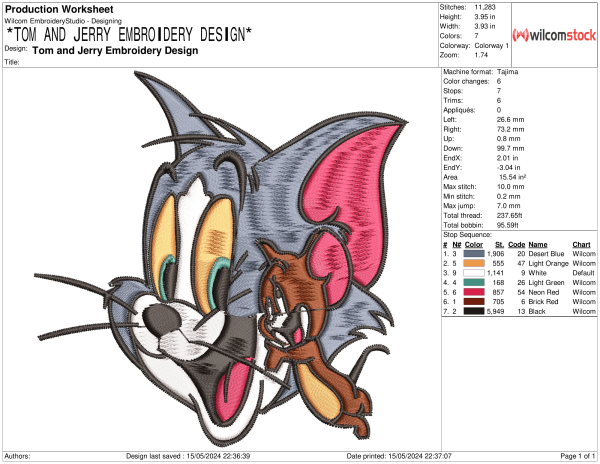The height and width of the screenshot is (464, 600).
Task: Click the 'Light Orange' thread name
Action: pyautogui.click(x=548, y=263)
